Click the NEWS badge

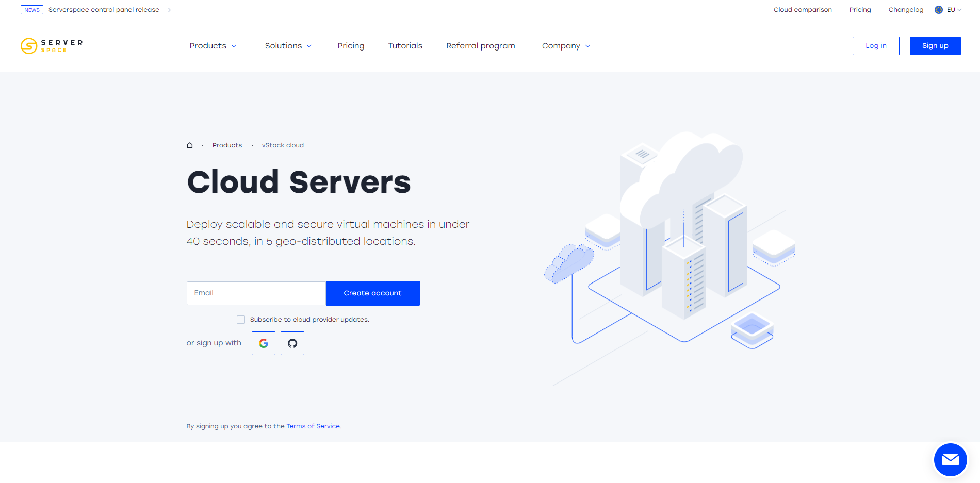click(x=32, y=10)
